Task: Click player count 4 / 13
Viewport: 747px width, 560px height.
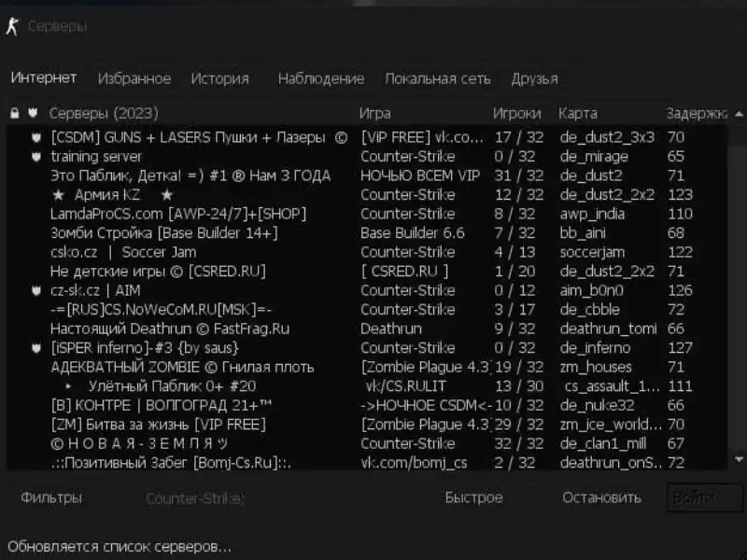Action: pos(514,252)
